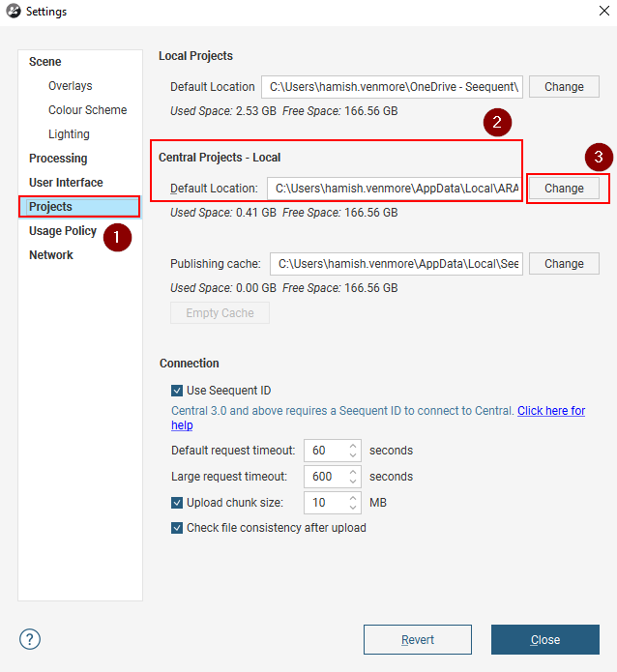The height and width of the screenshot is (672, 617).
Task: Click the 'MB' unit label
Action: (378, 502)
